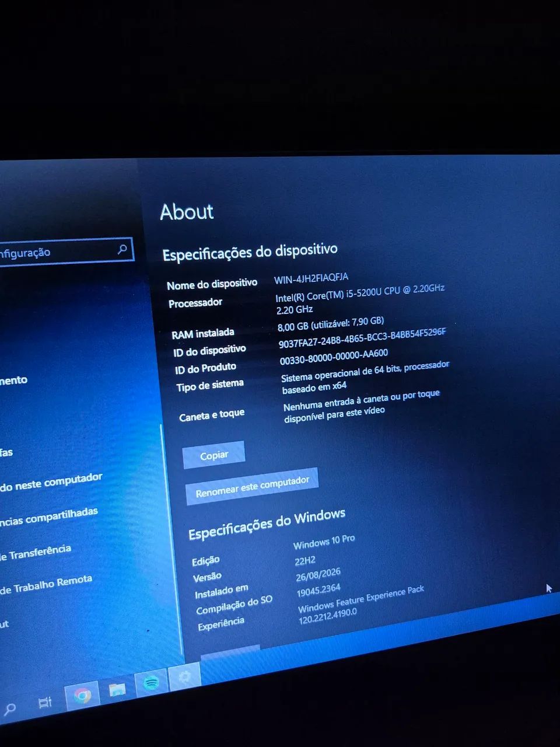560x747 pixels.
Task: Click the 'RAM instalada' label
Action: pos(202,334)
